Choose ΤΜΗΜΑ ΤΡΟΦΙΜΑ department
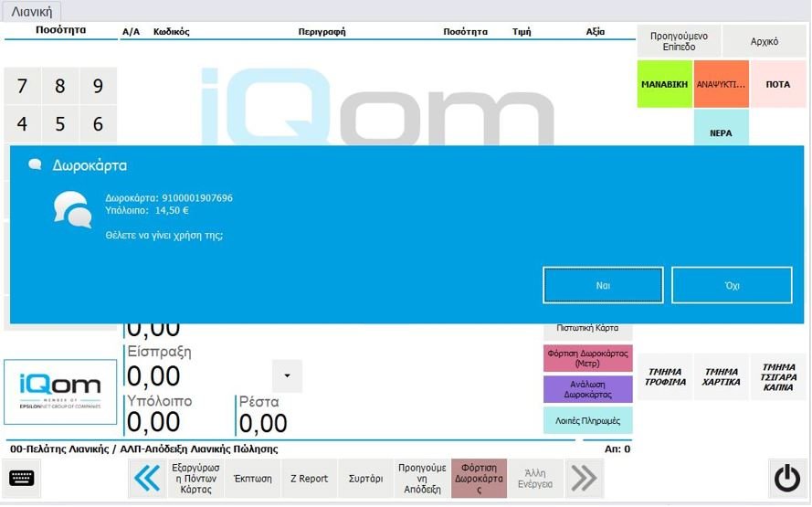 pyautogui.click(x=666, y=376)
